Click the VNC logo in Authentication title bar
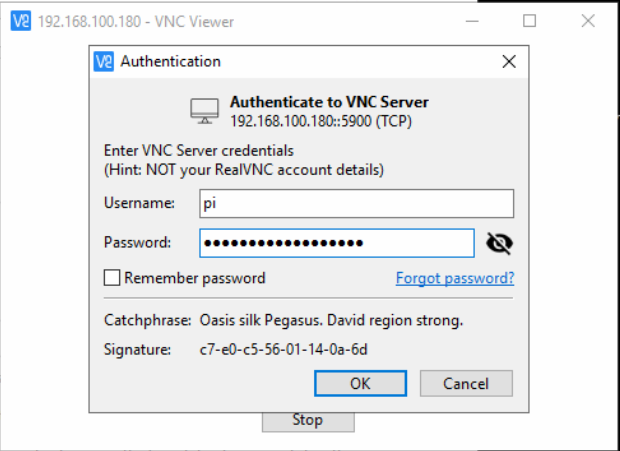Viewport: 620px width, 451px height. (104, 61)
